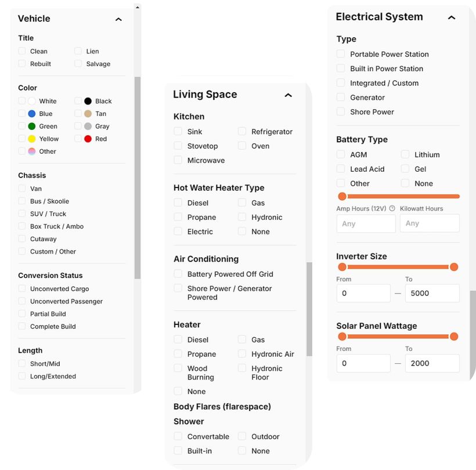Check the Wood Burning heater option
The width and height of the screenshot is (476, 470).
point(177,368)
